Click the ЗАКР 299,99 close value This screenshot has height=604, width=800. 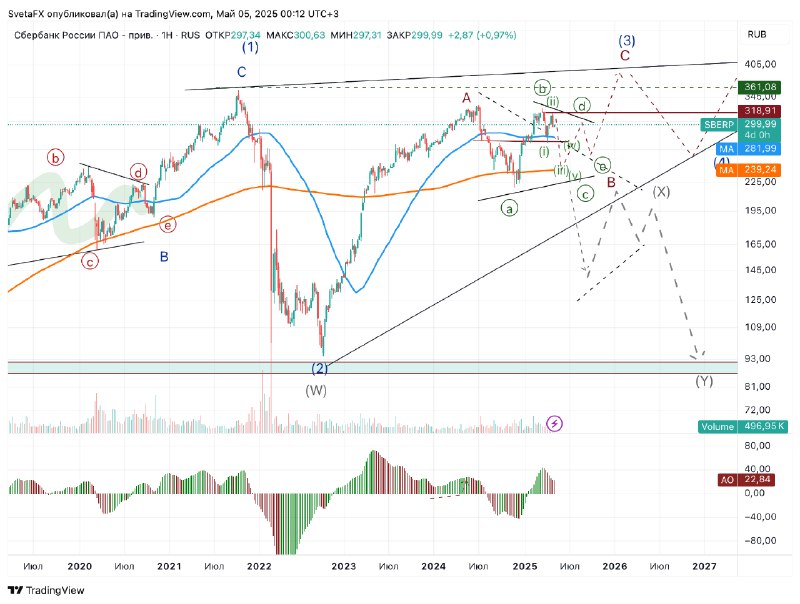414,35
